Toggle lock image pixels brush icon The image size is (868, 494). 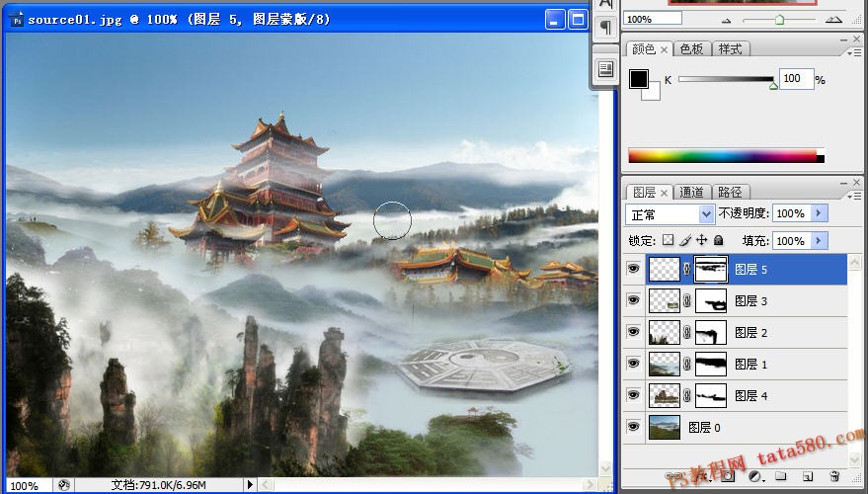685,240
